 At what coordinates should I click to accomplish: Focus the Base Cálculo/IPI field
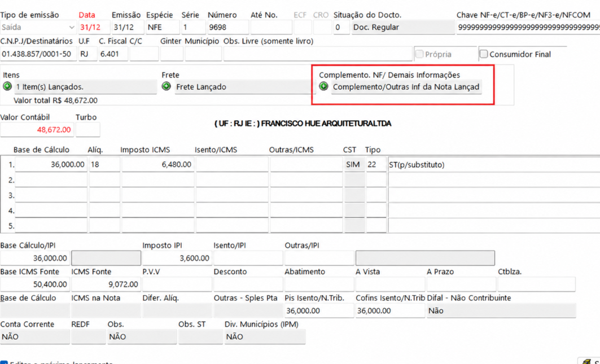35,258
